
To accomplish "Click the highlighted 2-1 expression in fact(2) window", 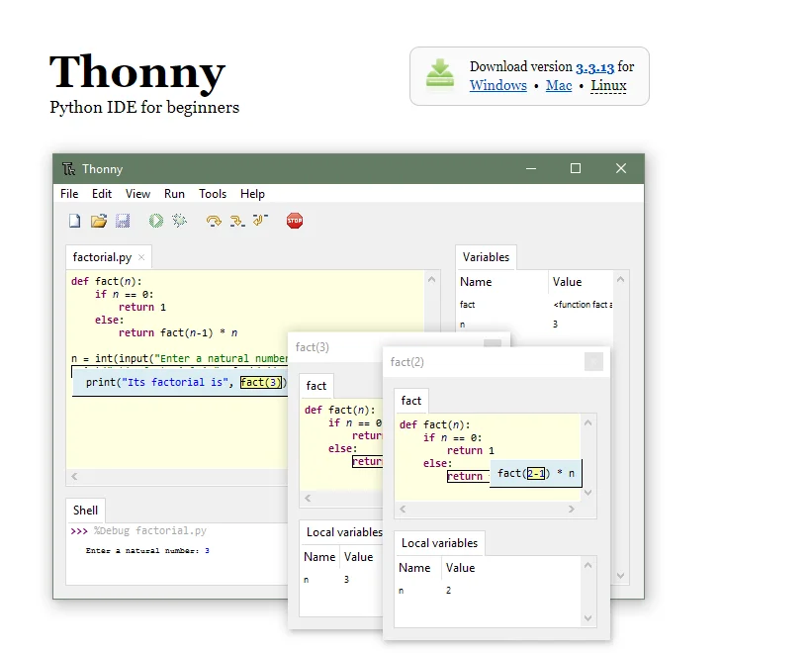I will 536,473.
